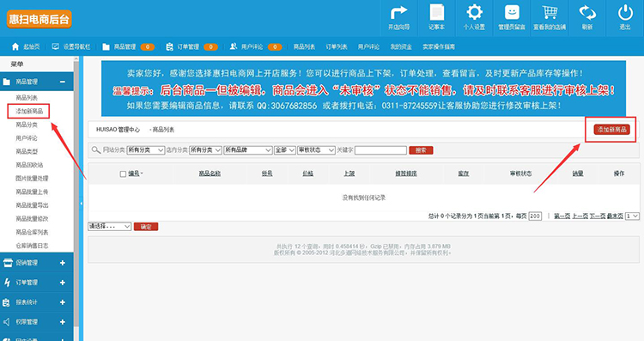644x341 pixels.
Task: Click the sidebar collapse handle arrow
Action: point(81,204)
